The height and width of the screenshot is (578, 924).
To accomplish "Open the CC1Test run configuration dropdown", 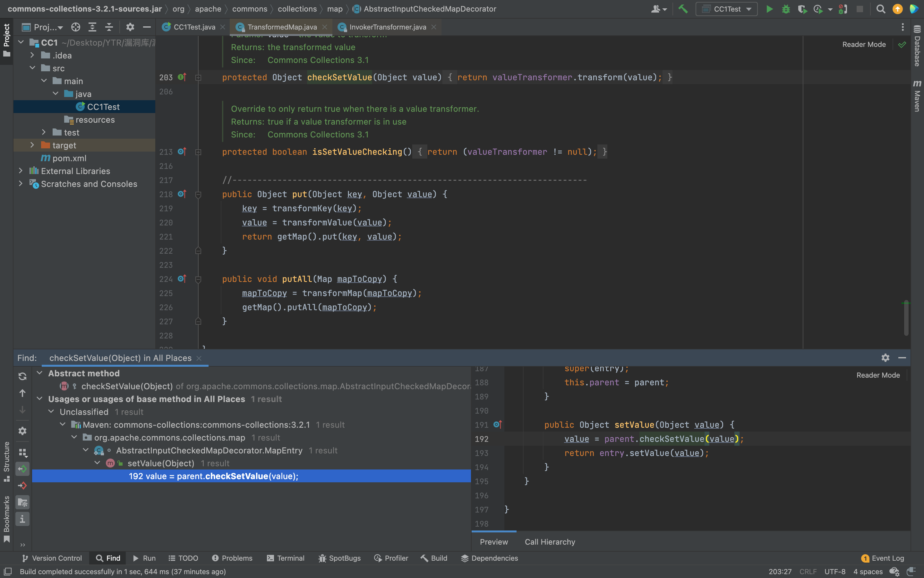I will click(727, 9).
